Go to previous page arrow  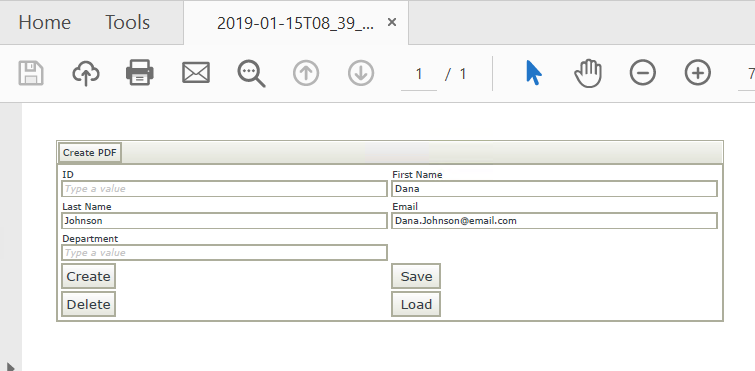pos(306,73)
